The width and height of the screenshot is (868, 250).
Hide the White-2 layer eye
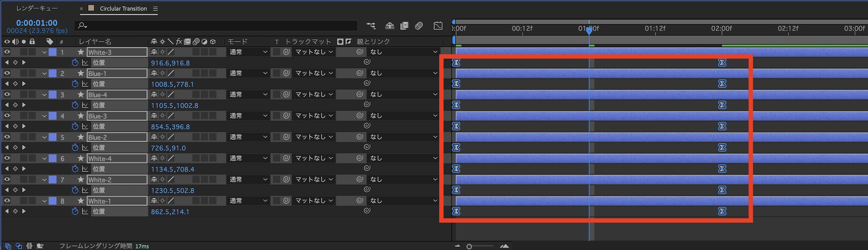pyautogui.click(x=7, y=179)
